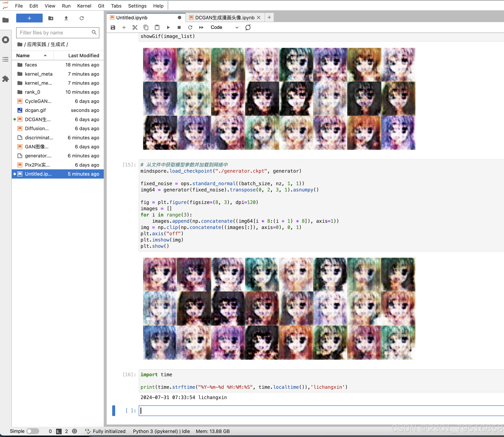504x437 pixels.
Task: Toggle the Simple interface mode switch
Action: [33, 431]
